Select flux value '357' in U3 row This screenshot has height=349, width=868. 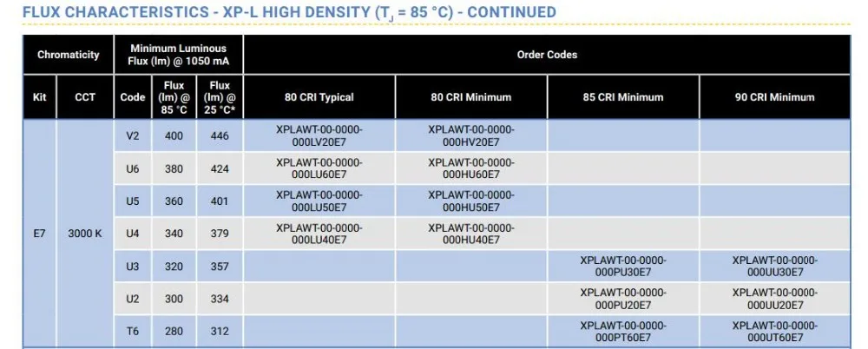point(220,267)
